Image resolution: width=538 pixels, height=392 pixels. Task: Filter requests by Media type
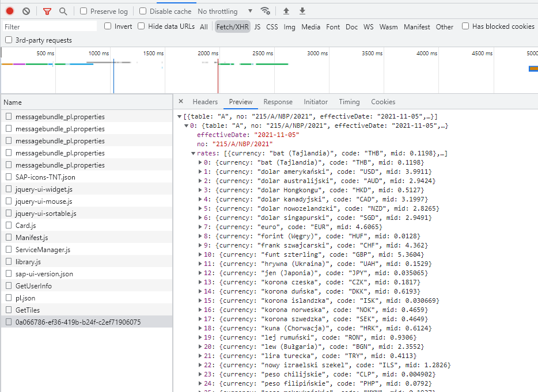311,26
